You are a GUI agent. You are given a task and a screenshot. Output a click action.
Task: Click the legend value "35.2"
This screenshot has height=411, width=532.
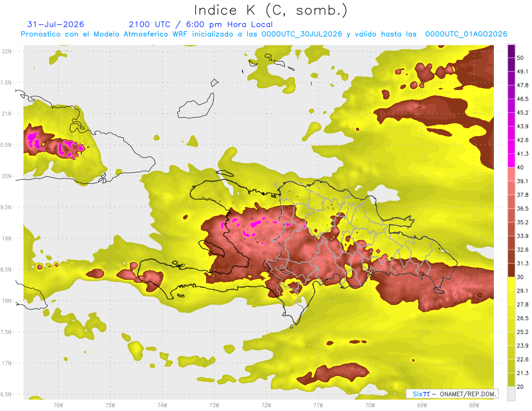(523, 222)
